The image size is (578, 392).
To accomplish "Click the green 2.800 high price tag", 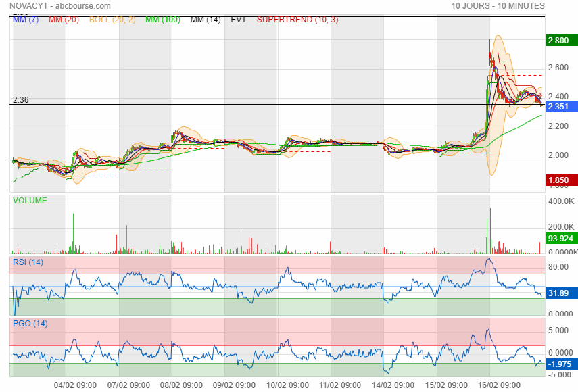I will pyautogui.click(x=562, y=40).
